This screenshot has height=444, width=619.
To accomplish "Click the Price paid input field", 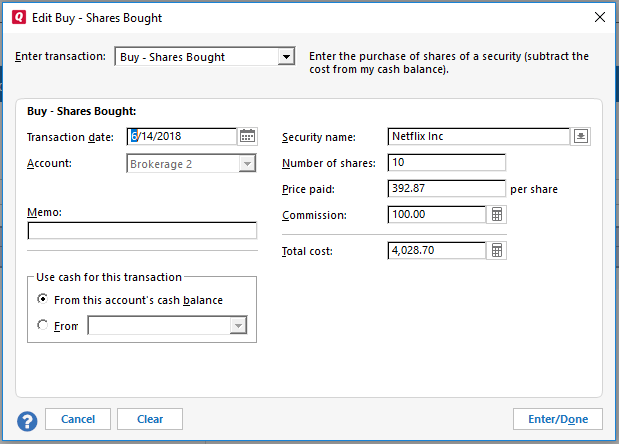I will (x=446, y=189).
